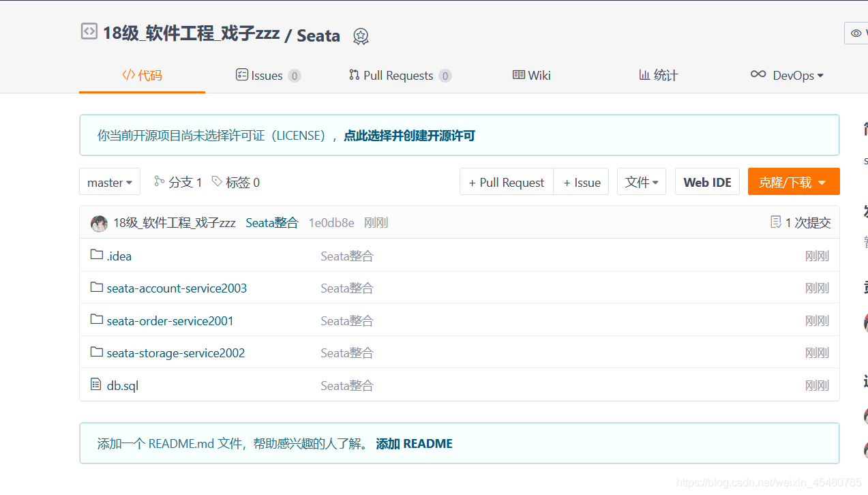Open the .idea folder
This screenshot has height=495, width=868.
click(119, 256)
